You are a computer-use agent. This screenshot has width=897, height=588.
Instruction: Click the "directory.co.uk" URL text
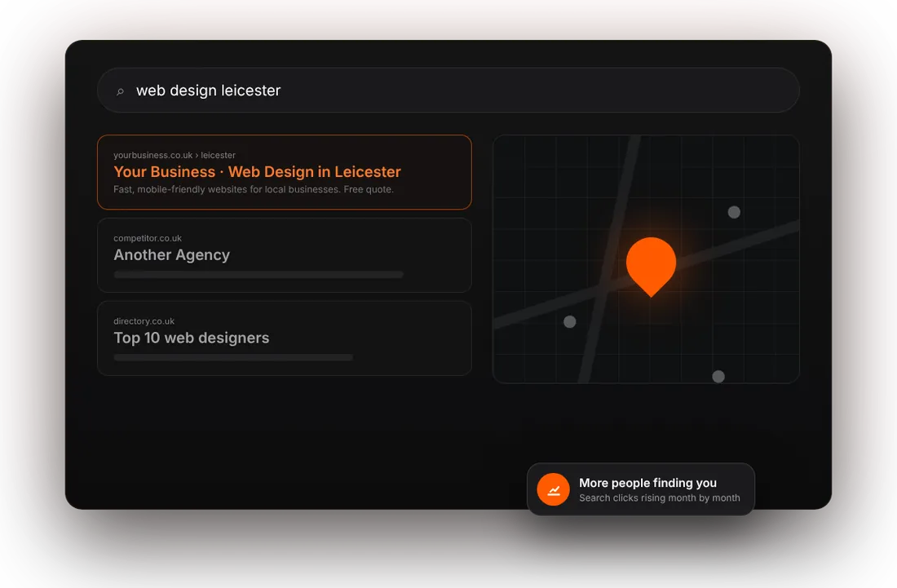pos(144,321)
